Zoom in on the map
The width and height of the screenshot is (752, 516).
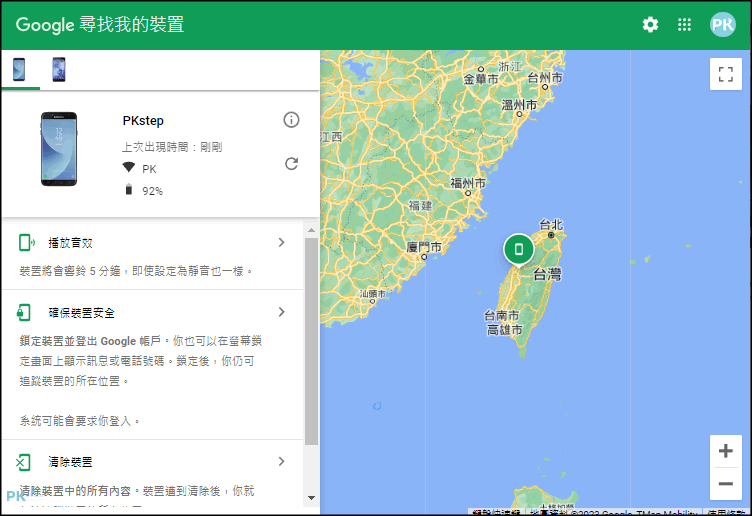click(x=726, y=451)
